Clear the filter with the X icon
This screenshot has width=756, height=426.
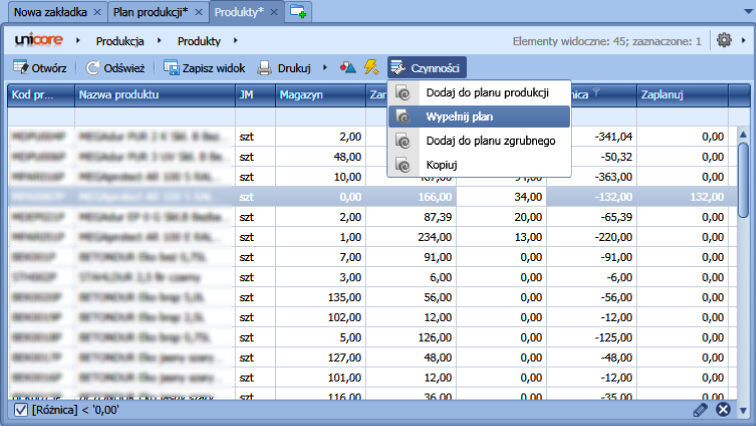[x=724, y=409]
